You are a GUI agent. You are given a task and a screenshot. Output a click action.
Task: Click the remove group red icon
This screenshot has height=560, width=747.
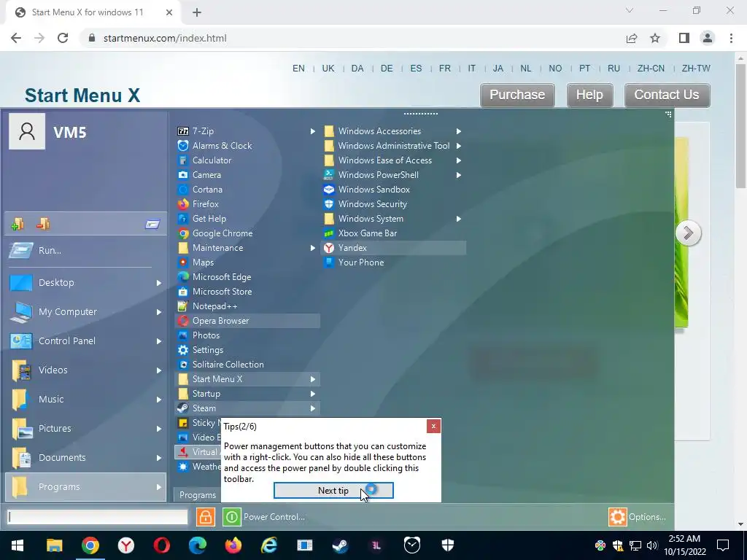click(x=43, y=224)
